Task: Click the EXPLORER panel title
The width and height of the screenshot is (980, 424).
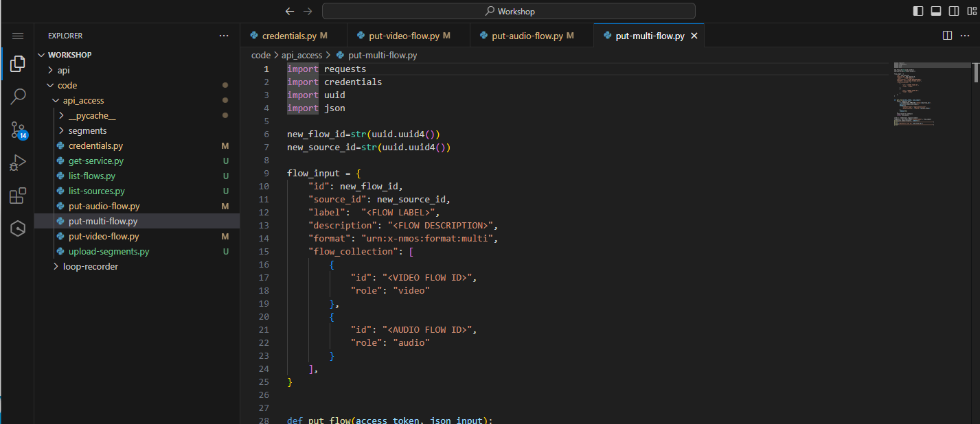Action: (x=65, y=36)
